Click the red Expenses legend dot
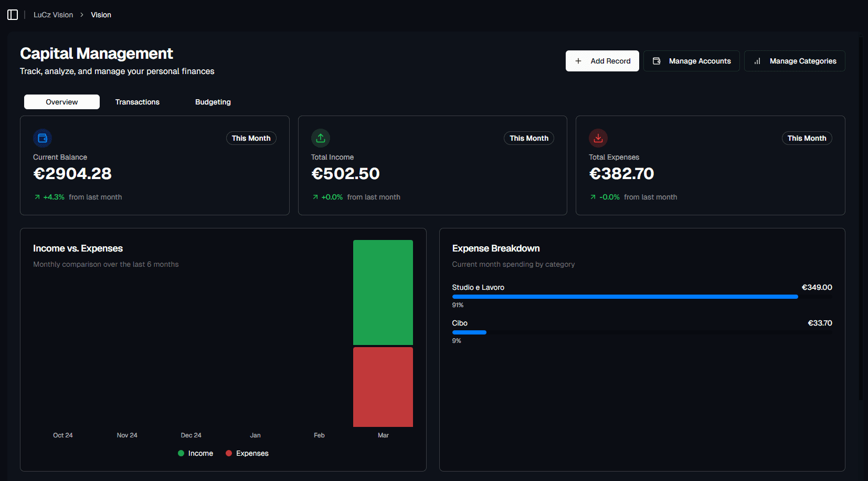Screen dimensions: 868x481 [x=229, y=453]
